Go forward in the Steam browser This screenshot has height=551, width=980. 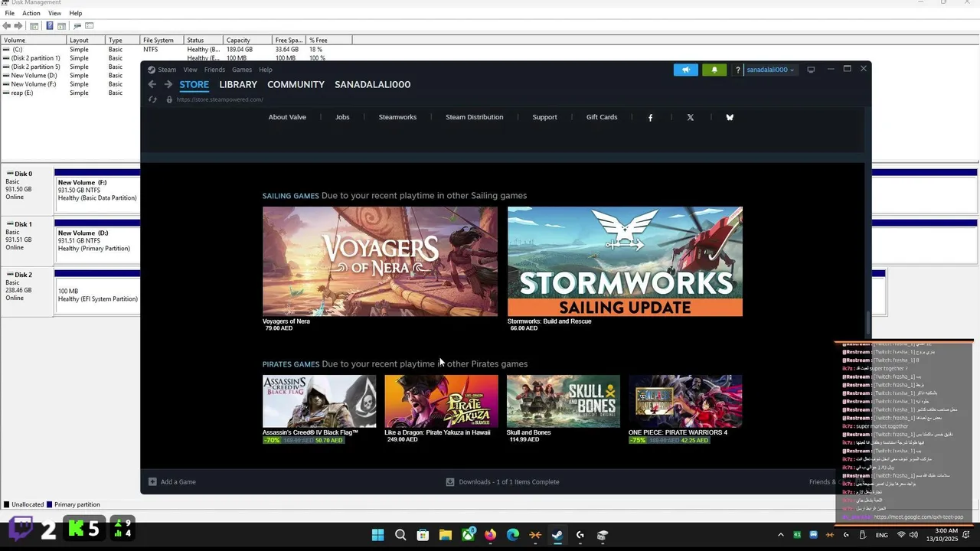coord(168,85)
